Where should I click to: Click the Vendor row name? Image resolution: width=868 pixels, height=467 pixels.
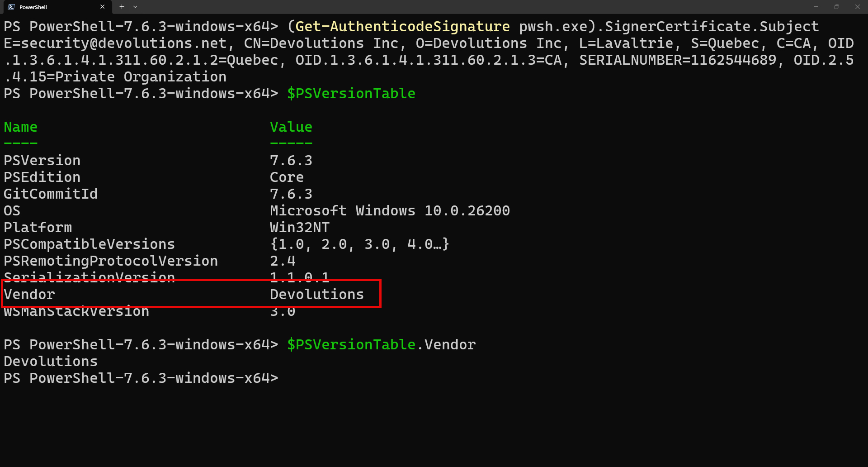[29, 295]
